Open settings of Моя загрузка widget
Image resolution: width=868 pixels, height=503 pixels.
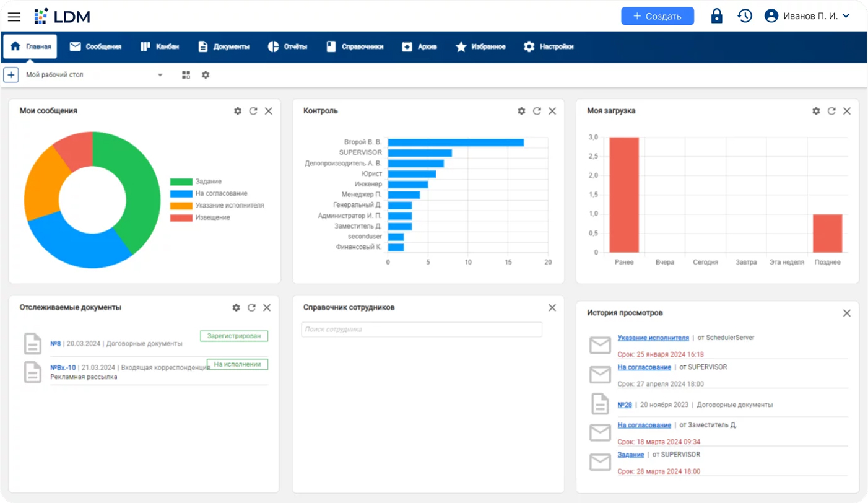(x=816, y=111)
